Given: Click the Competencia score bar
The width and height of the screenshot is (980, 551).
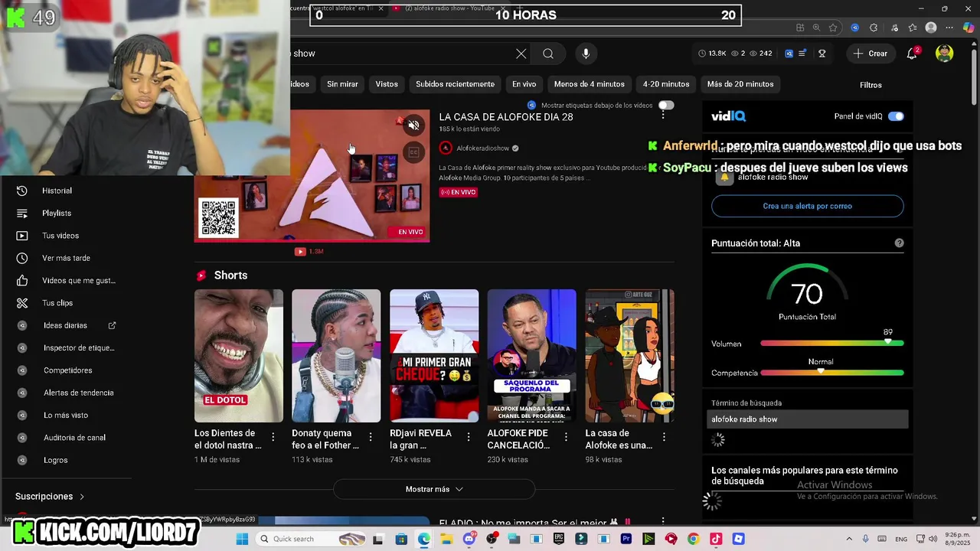Looking at the screenshot, I should point(831,373).
